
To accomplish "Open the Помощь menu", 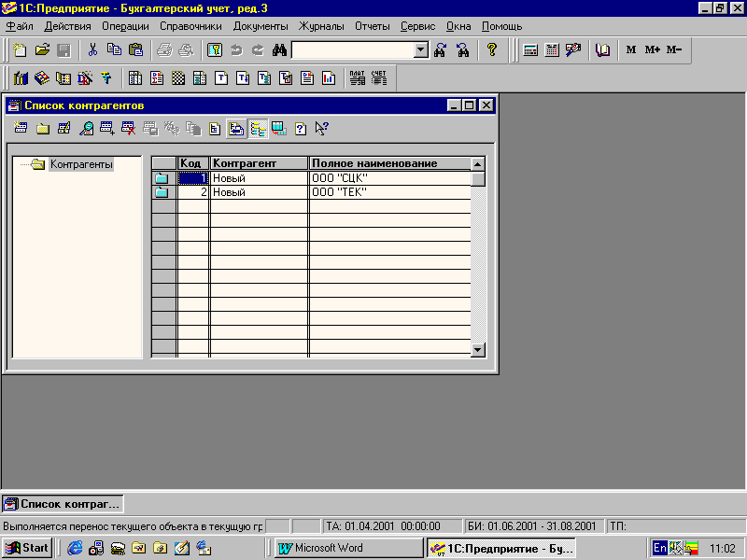I will pos(501,26).
